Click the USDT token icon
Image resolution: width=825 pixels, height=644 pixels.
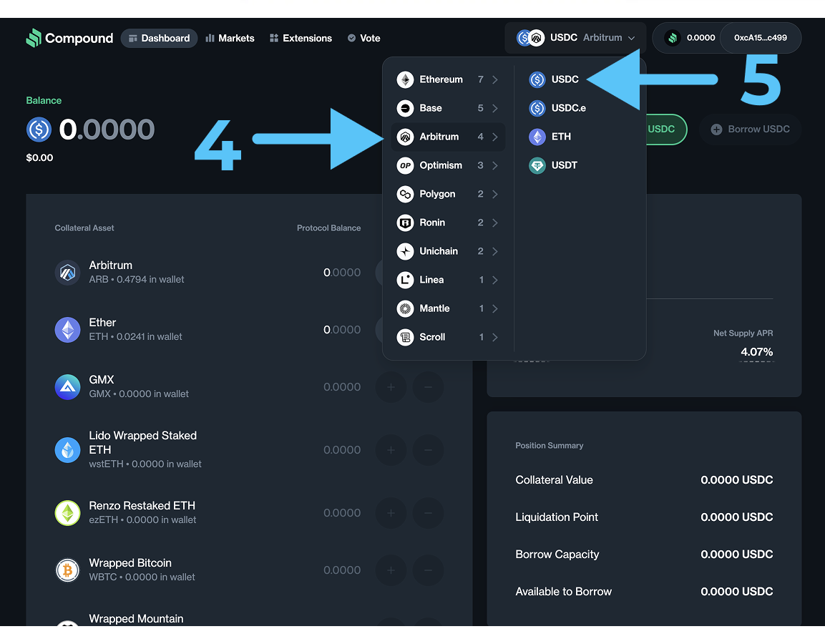(537, 165)
